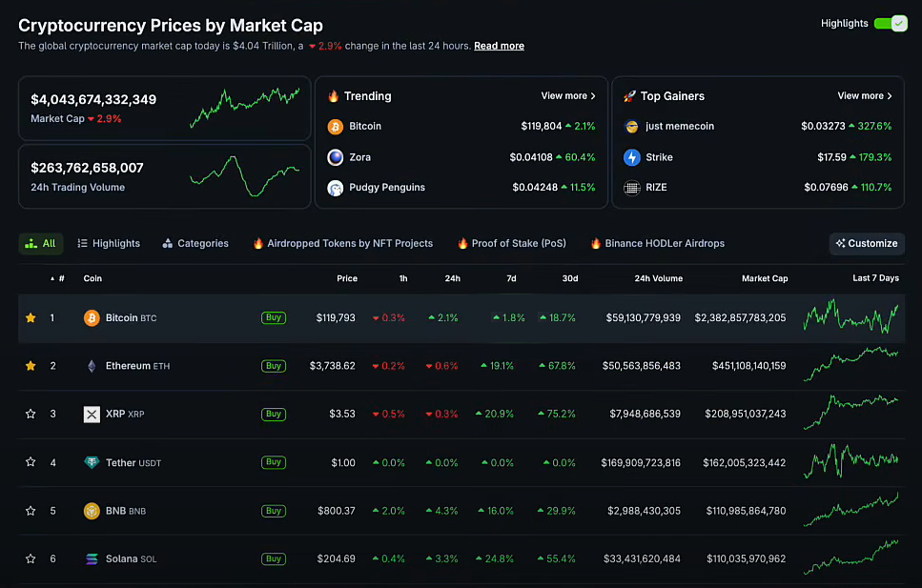The height and width of the screenshot is (588, 922).
Task: Sort table by rank number column
Action: (61, 278)
